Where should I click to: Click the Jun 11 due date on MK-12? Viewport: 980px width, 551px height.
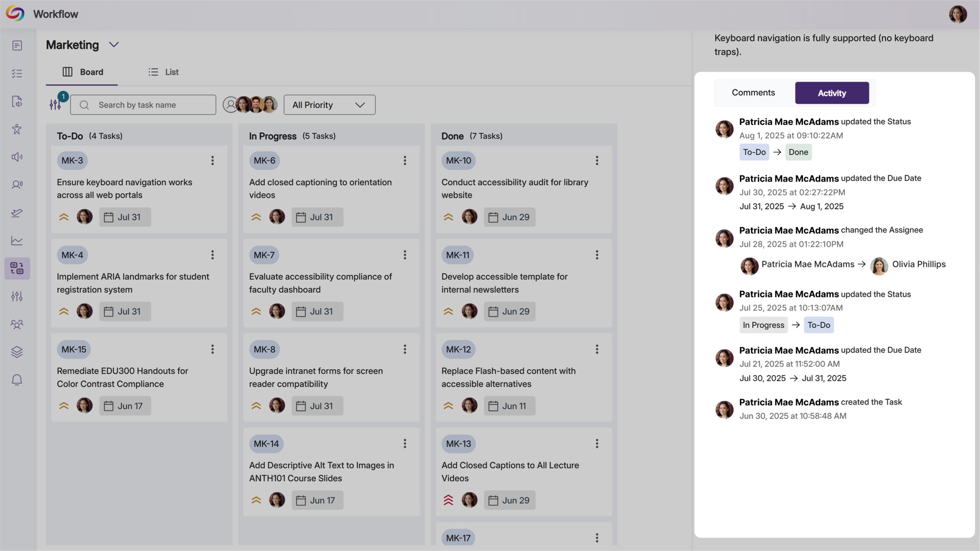509,406
